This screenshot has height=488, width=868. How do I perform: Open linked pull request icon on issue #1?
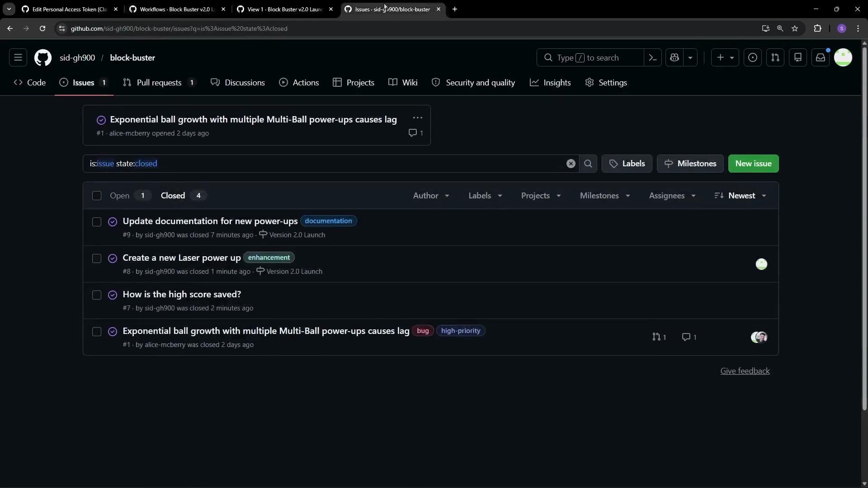[659, 337]
